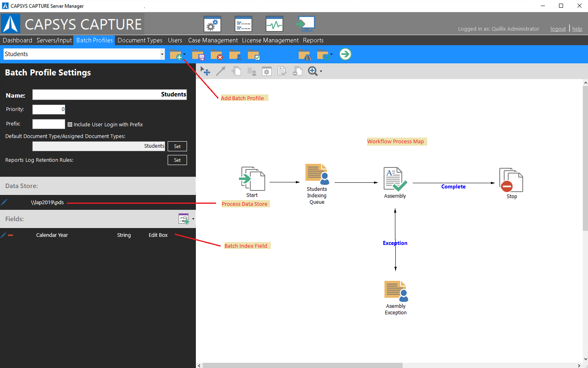Screen dimensions: 588x368
Task: Click the delete batch profile folder icon
Action: pyautogui.click(x=216, y=54)
